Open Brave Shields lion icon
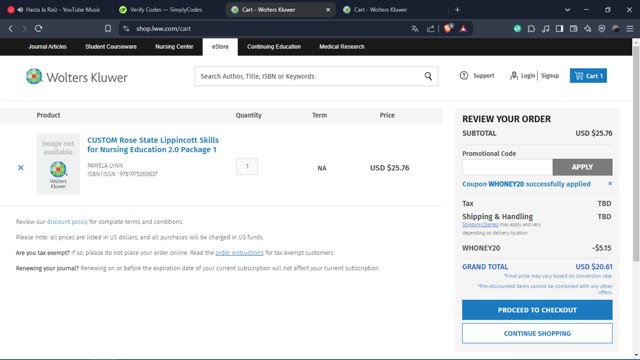This screenshot has height=360, width=640. [448, 28]
